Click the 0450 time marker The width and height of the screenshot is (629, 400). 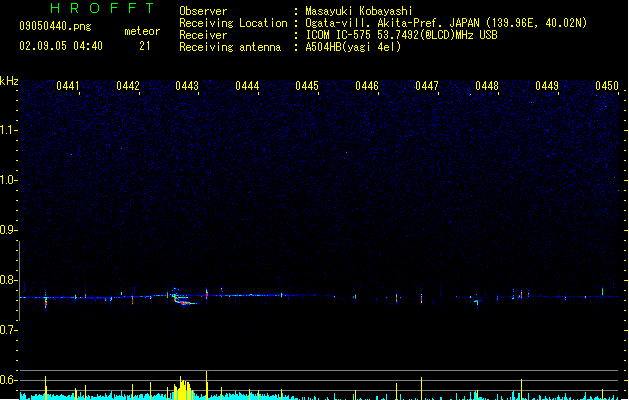(x=607, y=86)
